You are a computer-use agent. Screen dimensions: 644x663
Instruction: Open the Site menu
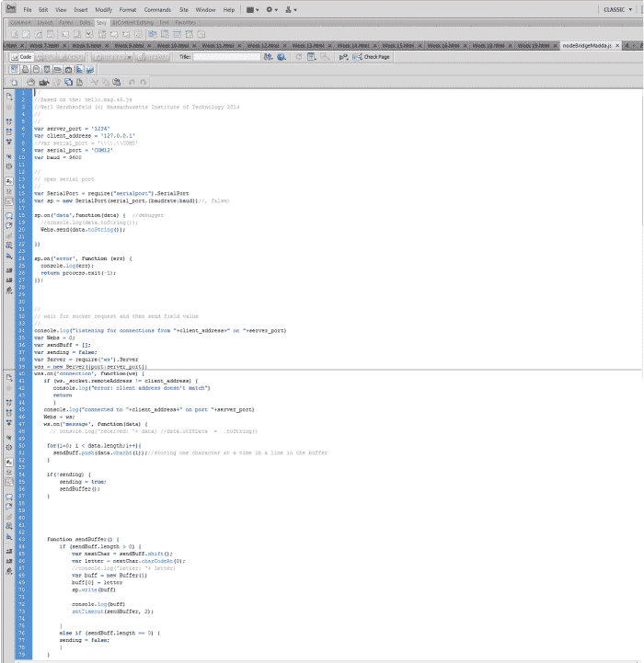pyautogui.click(x=184, y=10)
